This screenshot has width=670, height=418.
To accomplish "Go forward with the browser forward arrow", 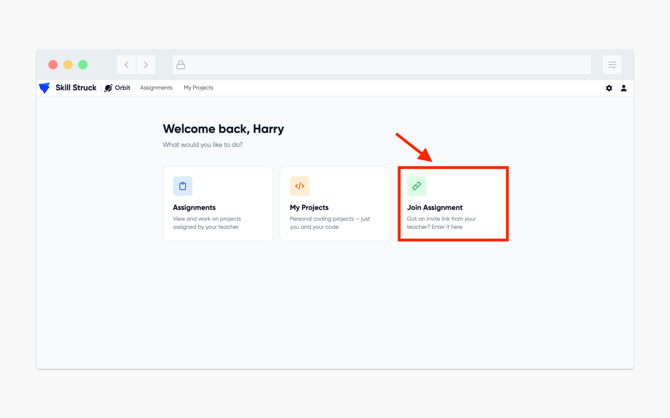I will 146,65.
